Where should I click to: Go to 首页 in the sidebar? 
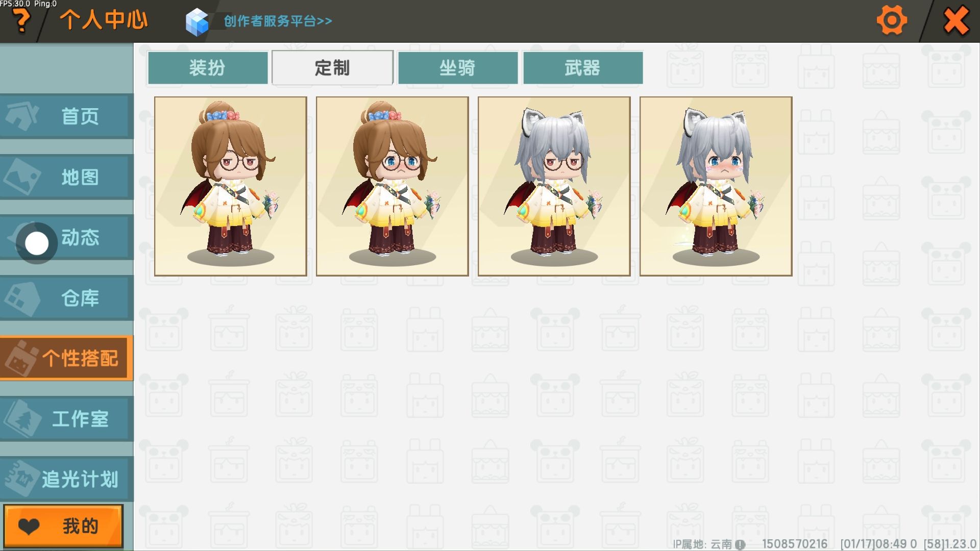(x=66, y=116)
